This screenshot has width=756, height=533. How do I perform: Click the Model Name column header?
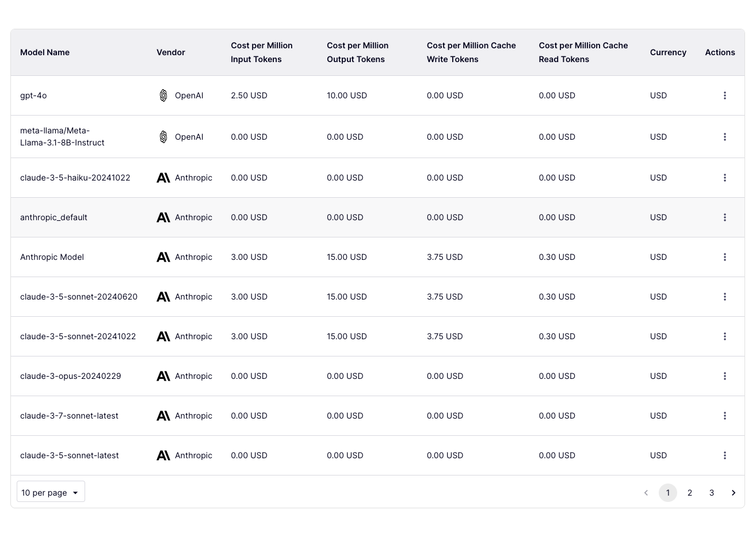click(x=45, y=52)
